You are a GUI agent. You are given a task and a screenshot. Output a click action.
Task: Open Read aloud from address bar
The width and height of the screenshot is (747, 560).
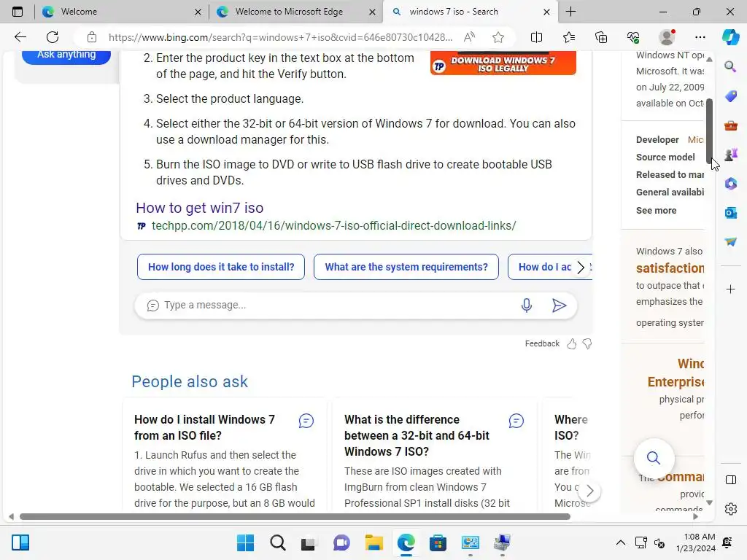pyautogui.click(x=469, y=37)
